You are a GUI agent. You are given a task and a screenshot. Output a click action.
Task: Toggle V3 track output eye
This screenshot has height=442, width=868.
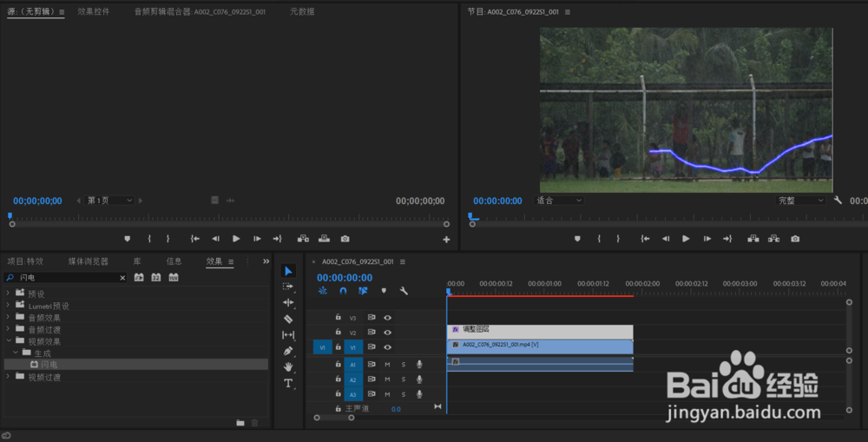(x=387, y=317)
